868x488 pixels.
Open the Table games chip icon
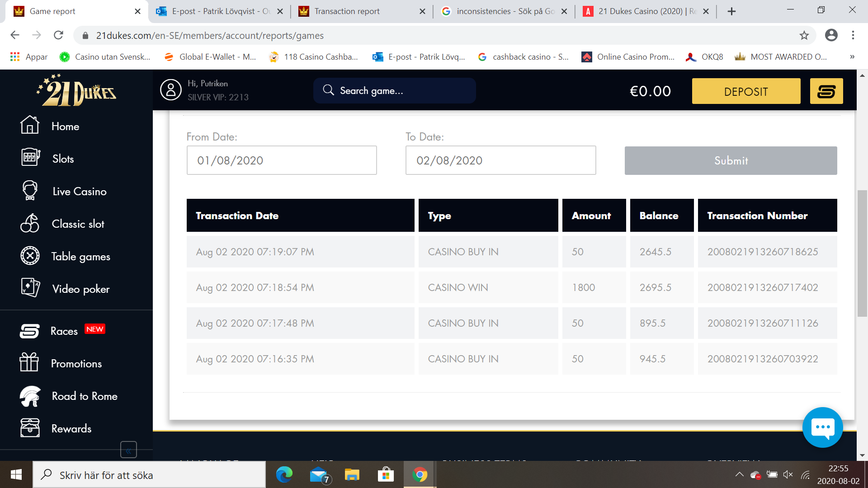point(30,256)
